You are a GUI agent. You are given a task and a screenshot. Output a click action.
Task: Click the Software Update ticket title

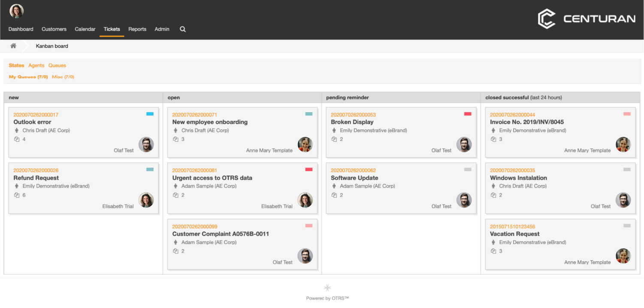pyautogui.click(x=354, y=178)
